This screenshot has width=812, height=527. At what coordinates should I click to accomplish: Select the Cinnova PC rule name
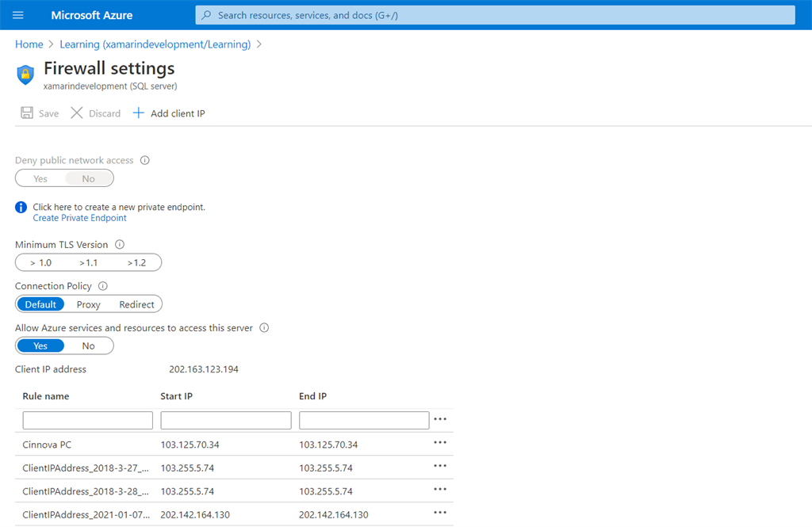tap(47, 445)
